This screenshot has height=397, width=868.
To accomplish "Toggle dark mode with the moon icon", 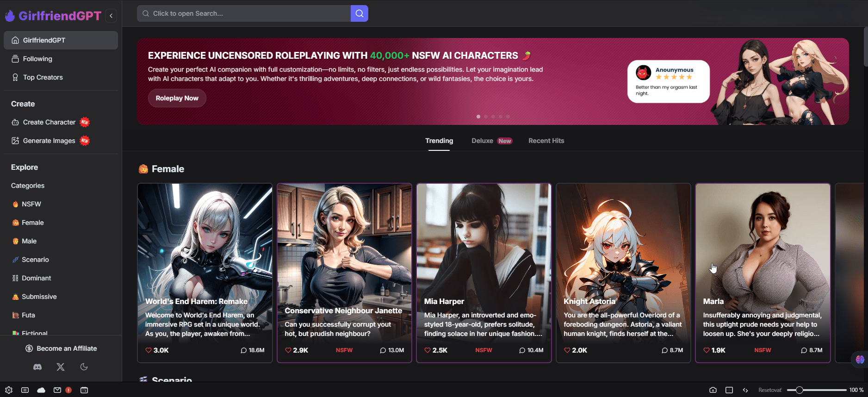I will (x=84, y=367).
